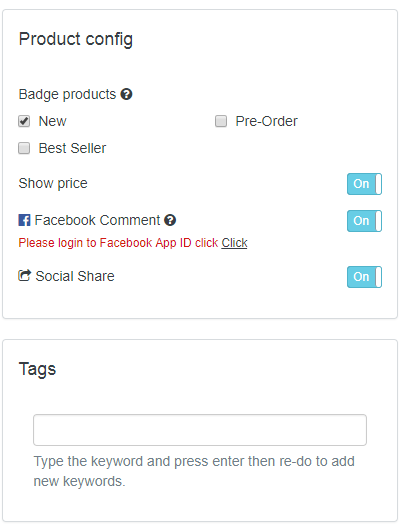
Task: Turn off the Show price switch
Action: pos(364,184)
